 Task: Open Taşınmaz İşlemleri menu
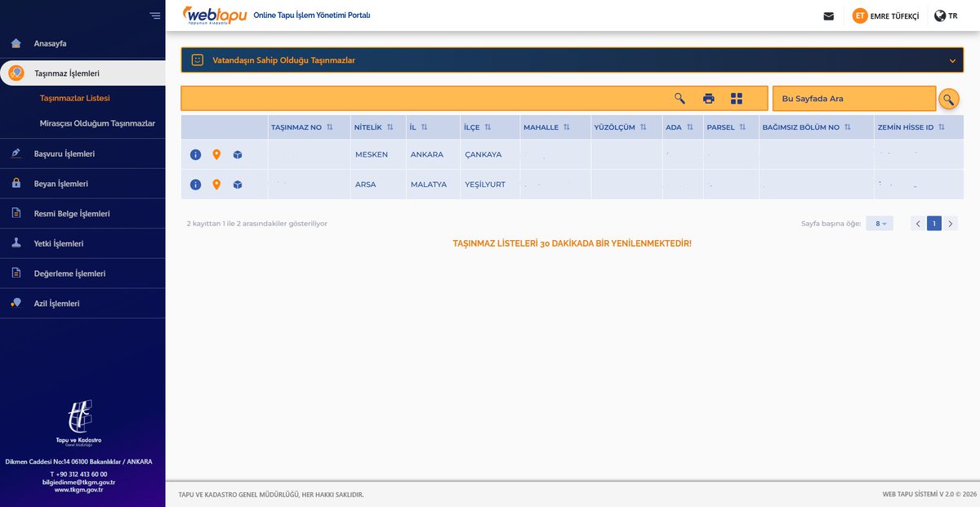[x=82, y=73]
